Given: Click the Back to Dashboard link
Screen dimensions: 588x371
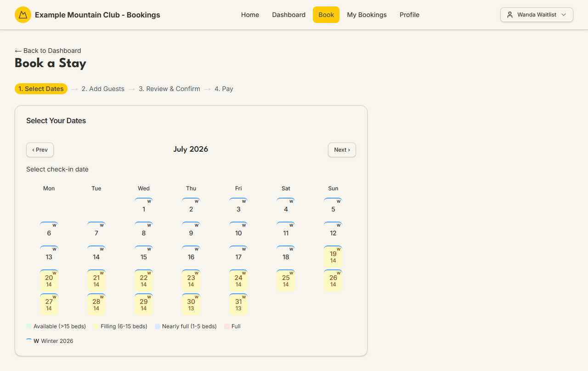Looking at the screenshot, I should click(48, 51).
